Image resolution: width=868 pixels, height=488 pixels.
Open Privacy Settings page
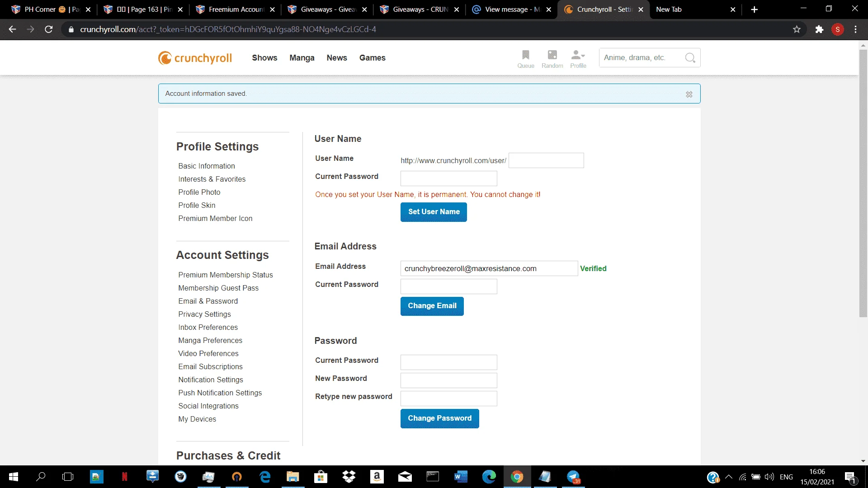(x=204, y=314)
